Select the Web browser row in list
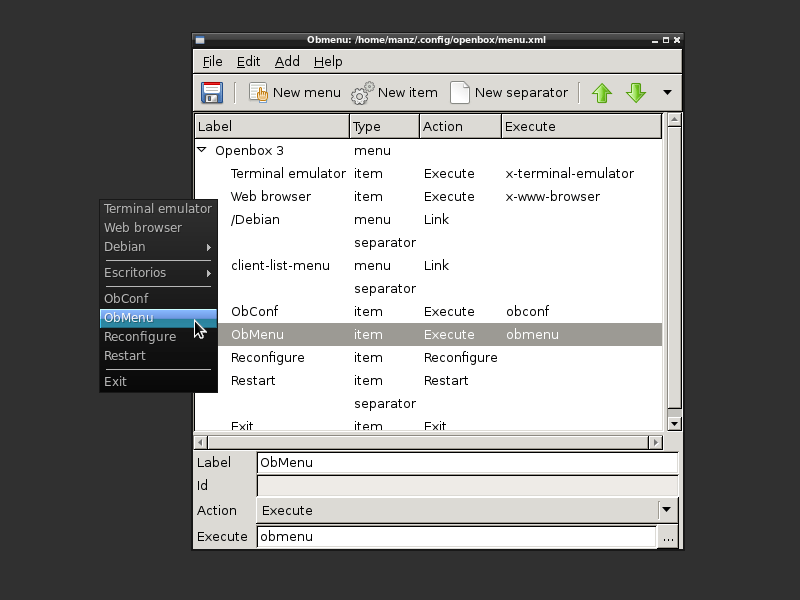The image size is (800, 600). (429, 196)
